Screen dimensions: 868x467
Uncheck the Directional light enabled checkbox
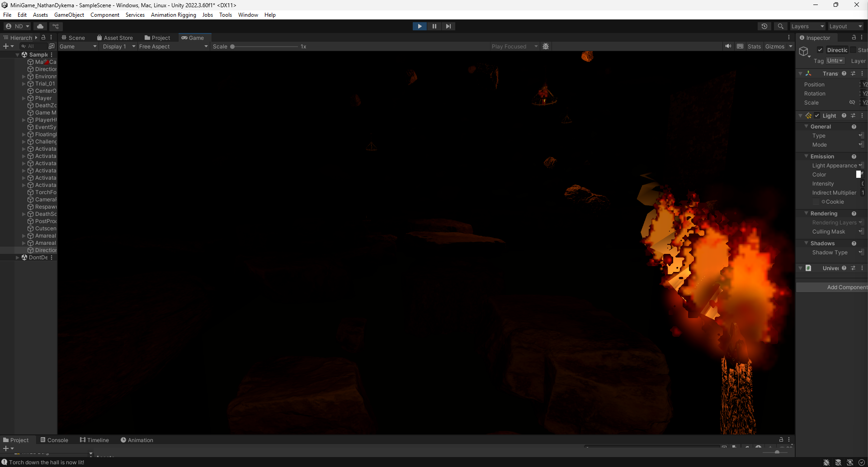tap(821, 50)
